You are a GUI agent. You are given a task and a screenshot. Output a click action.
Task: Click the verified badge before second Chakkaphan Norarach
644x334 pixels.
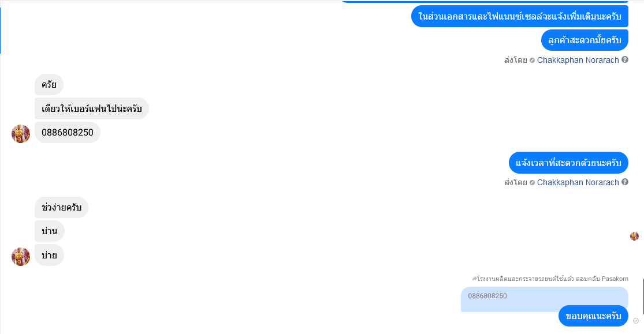[533, 183]
